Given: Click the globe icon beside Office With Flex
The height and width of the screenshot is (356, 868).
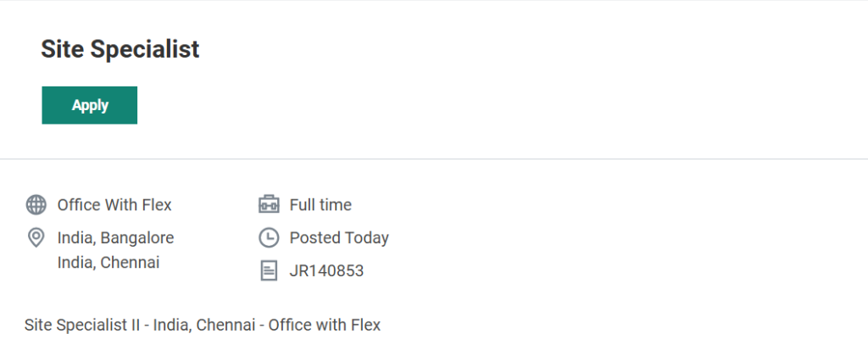Looking at the screenshot, I should (x=36, y=204).
